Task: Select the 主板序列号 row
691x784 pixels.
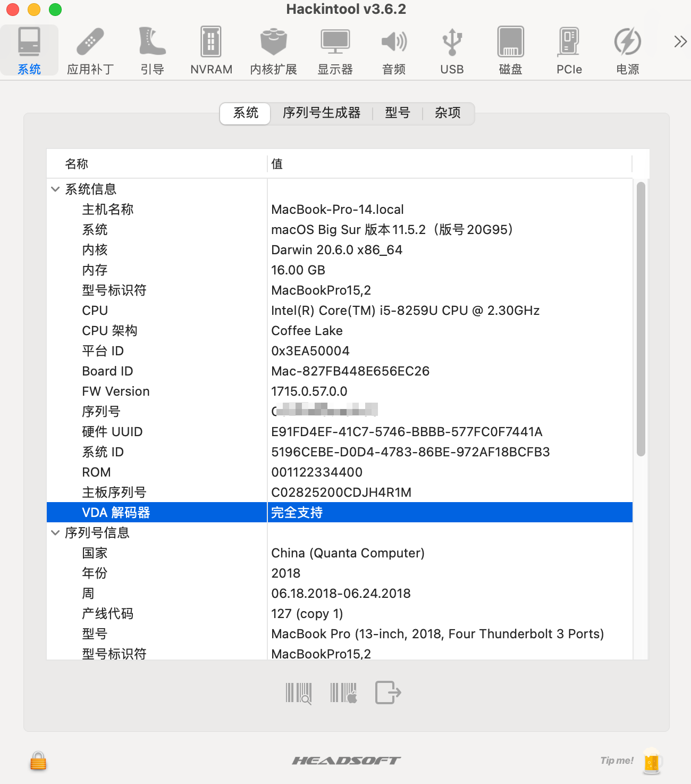Action: point(340,493)
